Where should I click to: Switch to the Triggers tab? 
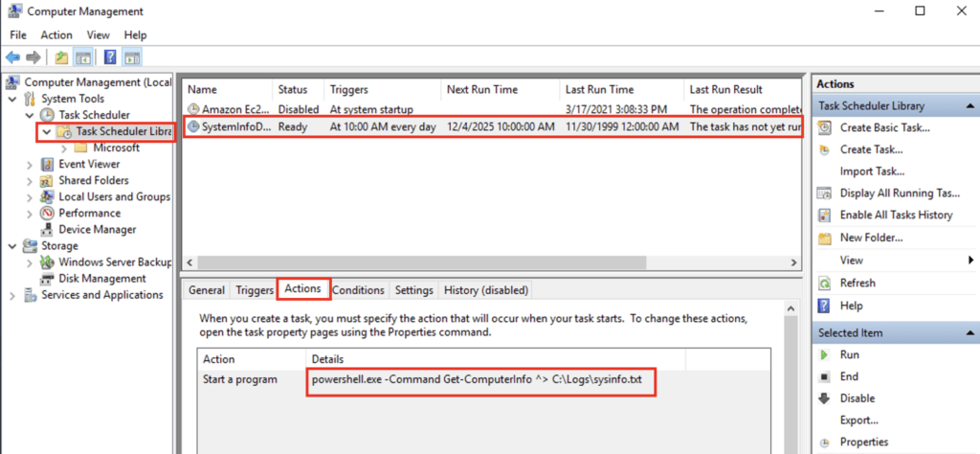(x=255, y=290)
